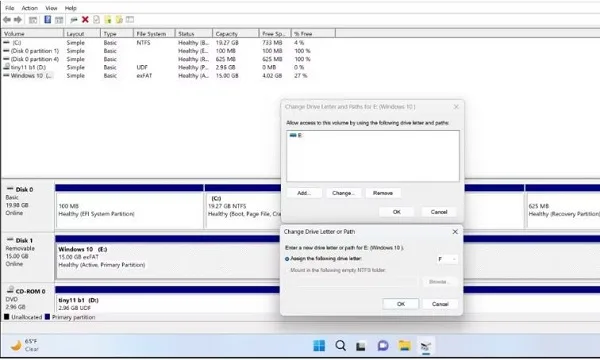
Task: Click the connect/rescan icon left of red X
Action: pos(74,20)
